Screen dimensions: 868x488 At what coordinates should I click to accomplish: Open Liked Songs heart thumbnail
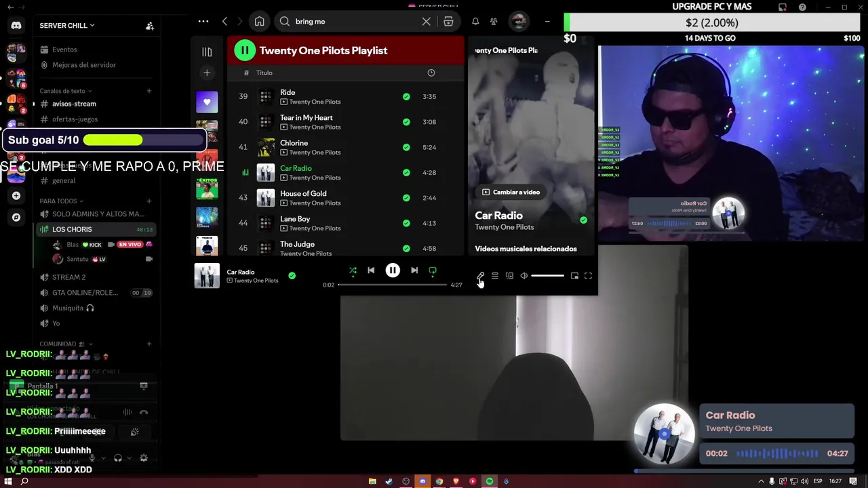click(207, 102)
